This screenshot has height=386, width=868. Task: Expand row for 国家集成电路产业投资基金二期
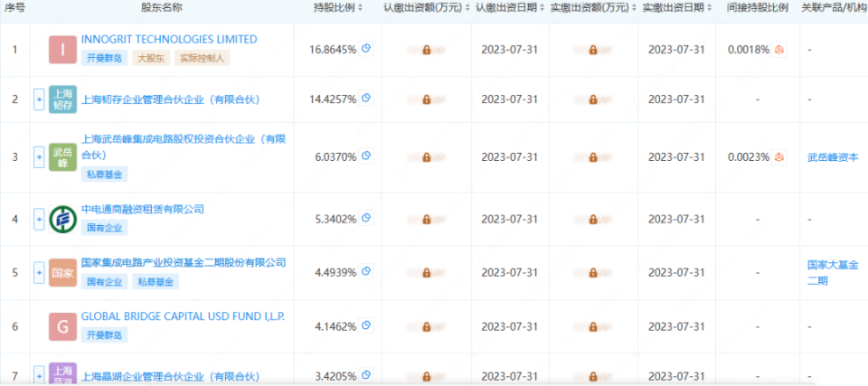(39, 272)
